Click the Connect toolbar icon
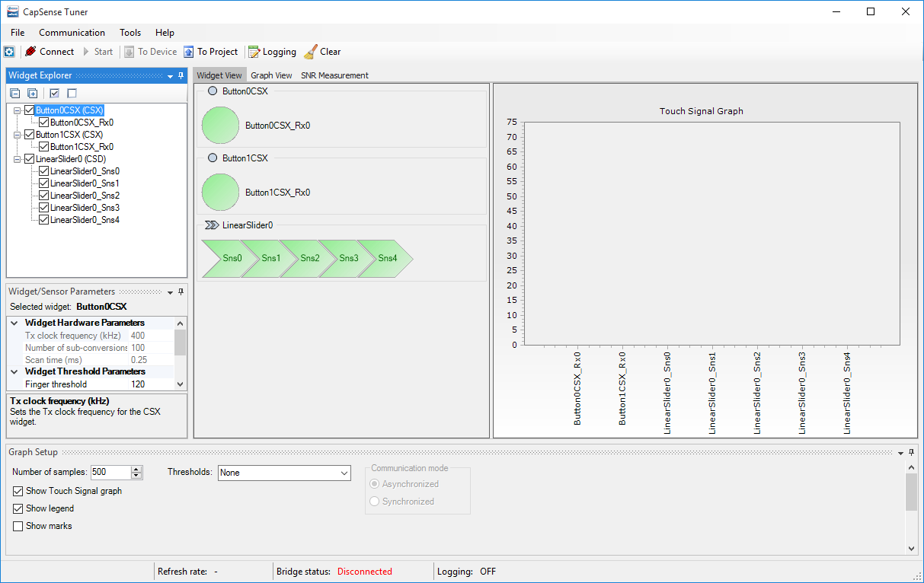The width and height of the screenshot is (924, 583). 31,52
